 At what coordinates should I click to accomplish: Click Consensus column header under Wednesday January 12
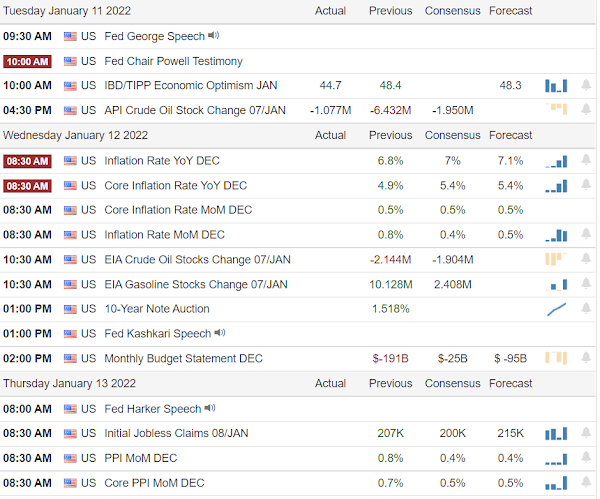452,135
